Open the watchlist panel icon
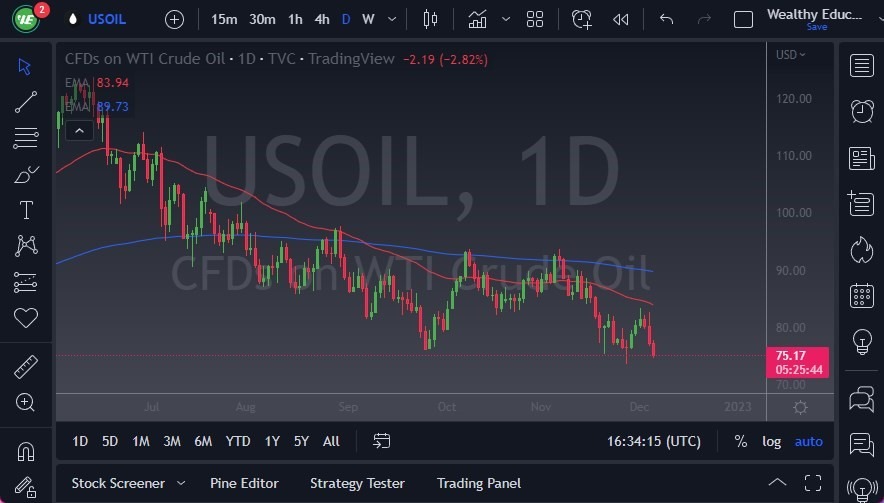 [861, 65]
